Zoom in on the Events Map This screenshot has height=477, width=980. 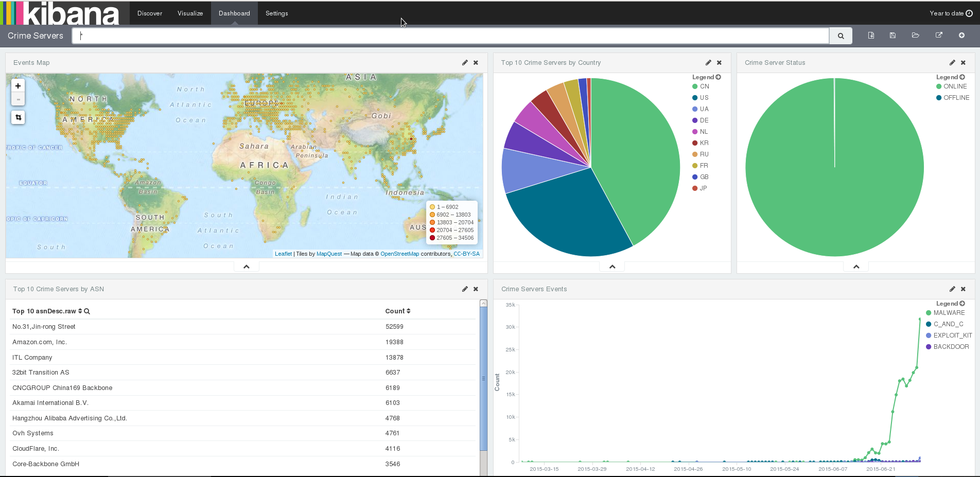18,86
